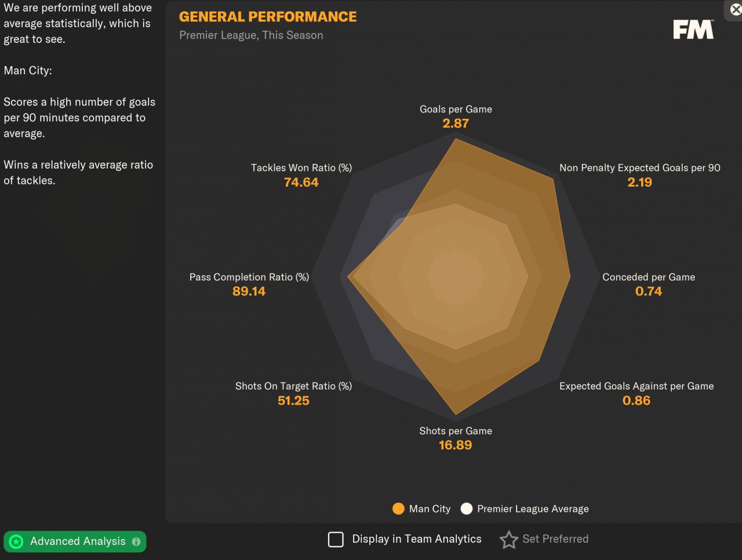742x560 pixels.
Task: Select the Goals per Game axis label
Action: 456,109
